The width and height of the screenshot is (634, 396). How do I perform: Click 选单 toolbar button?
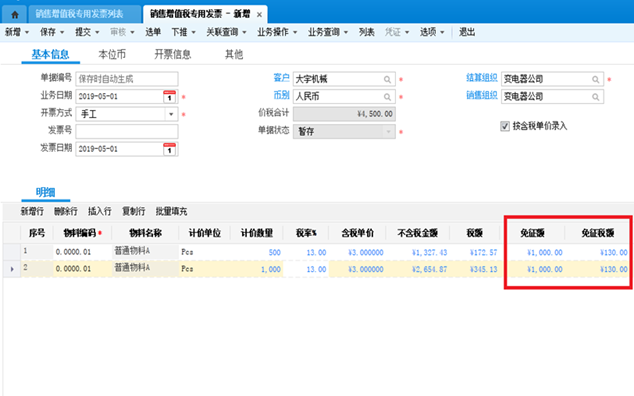click(153, 32)
